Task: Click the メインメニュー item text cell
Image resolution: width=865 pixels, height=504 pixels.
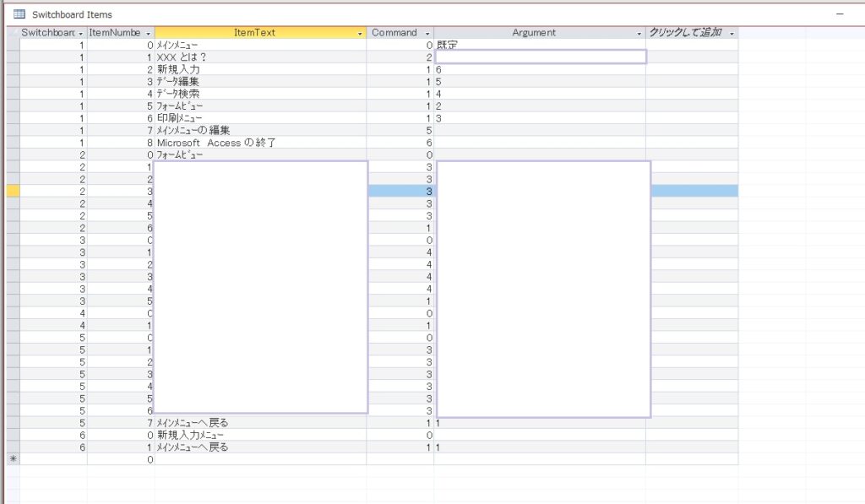Action: coord(260,45)
